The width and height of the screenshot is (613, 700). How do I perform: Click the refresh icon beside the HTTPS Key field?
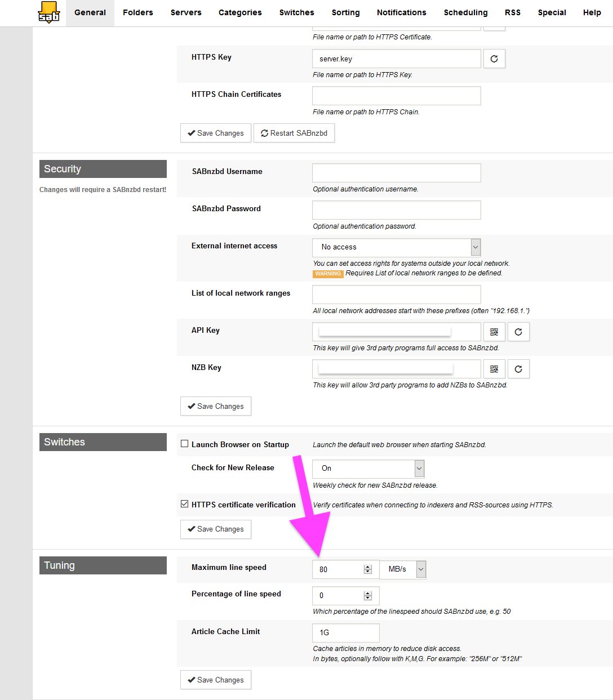(x=494, y=59)
